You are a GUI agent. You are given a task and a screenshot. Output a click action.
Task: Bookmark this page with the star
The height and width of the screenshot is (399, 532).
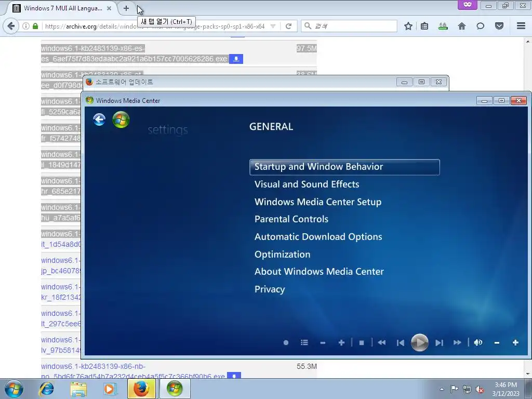(x=408, y=26)
